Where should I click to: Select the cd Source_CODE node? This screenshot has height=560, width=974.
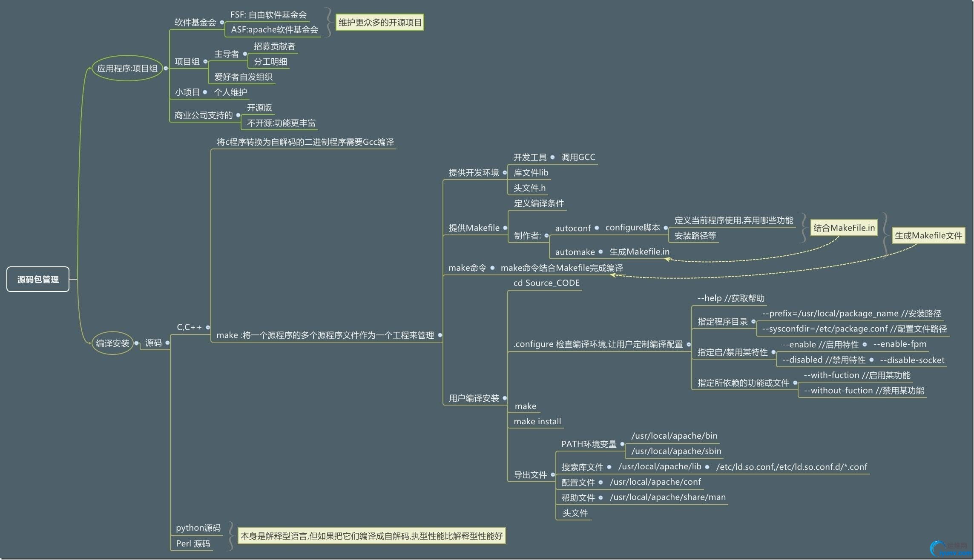tap(546, 283)
